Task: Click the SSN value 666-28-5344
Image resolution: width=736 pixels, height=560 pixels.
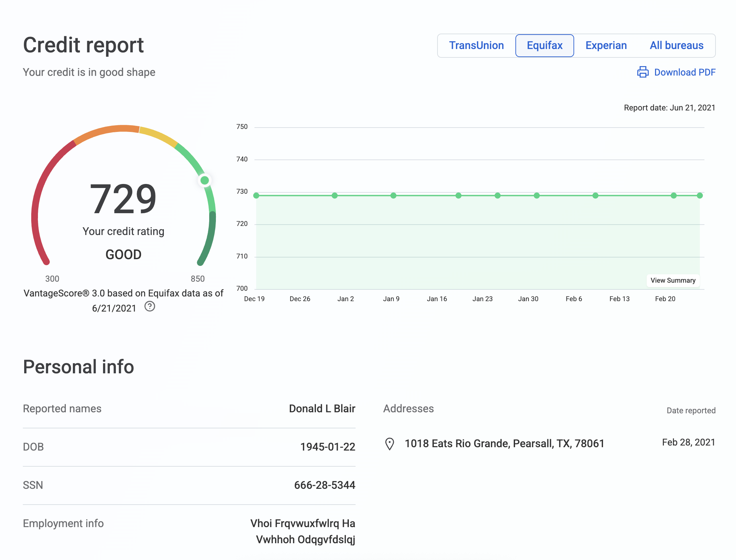Action: pos(324,485)
